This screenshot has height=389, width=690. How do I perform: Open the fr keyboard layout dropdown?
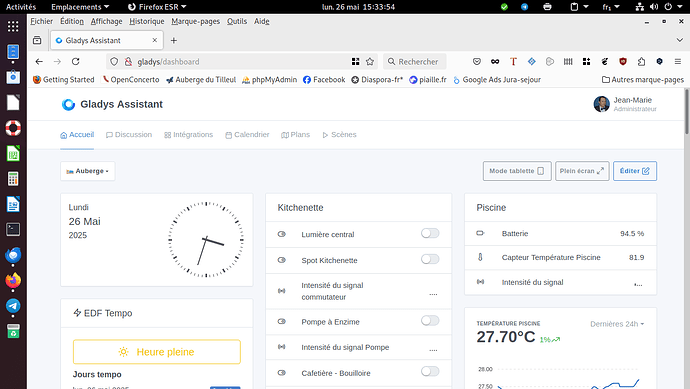point(611,7)
